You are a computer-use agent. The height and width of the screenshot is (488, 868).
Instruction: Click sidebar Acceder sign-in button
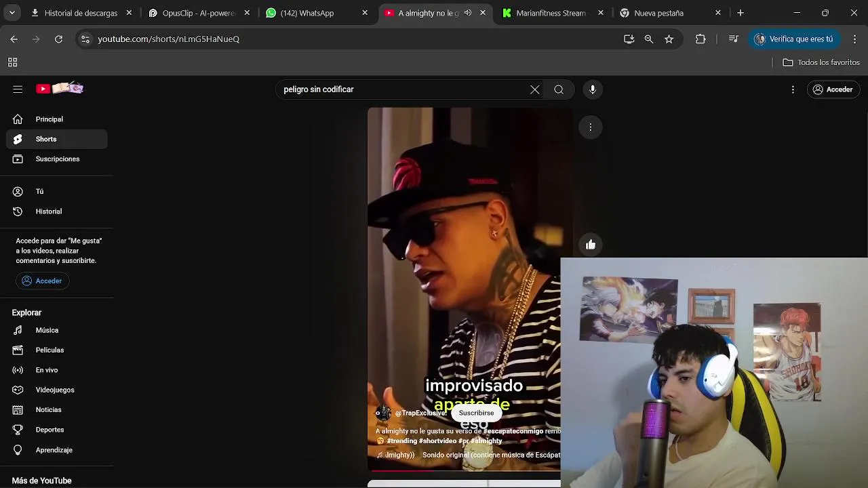click(42, 281)
